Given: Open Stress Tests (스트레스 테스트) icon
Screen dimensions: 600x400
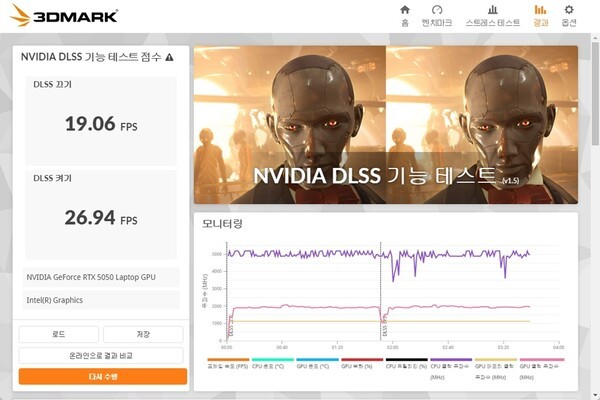Looking at the screenshot, I should pos(492,14).
